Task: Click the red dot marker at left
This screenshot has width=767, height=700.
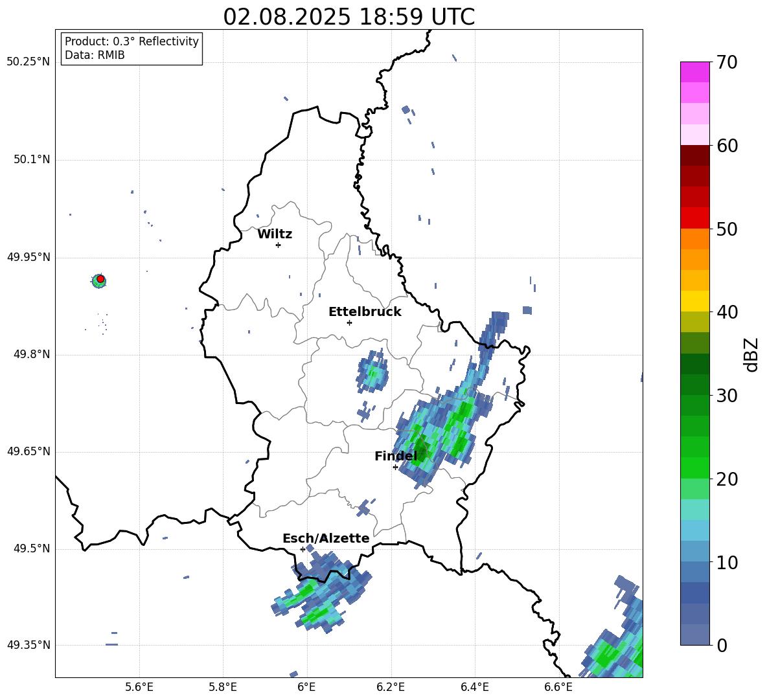Action: 100,279
